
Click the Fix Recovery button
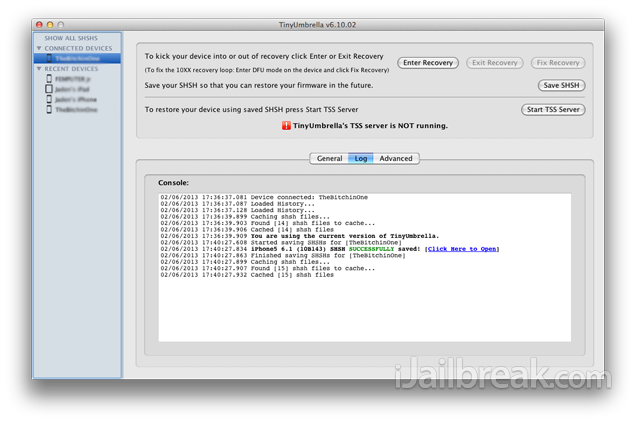(x=558, y=63)
